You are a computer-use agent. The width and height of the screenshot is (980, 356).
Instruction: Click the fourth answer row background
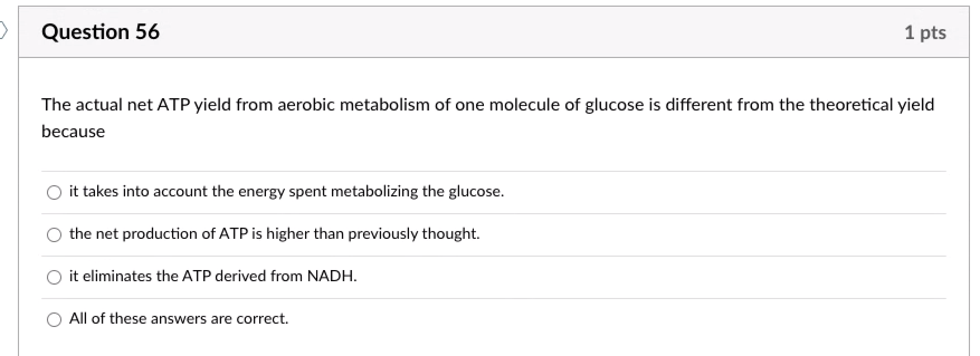726,320
